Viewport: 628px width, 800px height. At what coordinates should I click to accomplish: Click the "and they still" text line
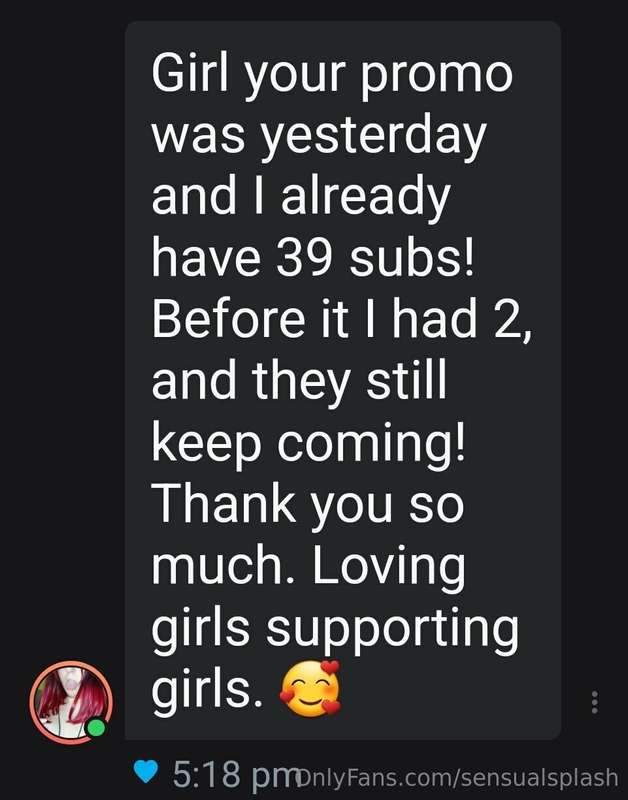coord(299,381)
